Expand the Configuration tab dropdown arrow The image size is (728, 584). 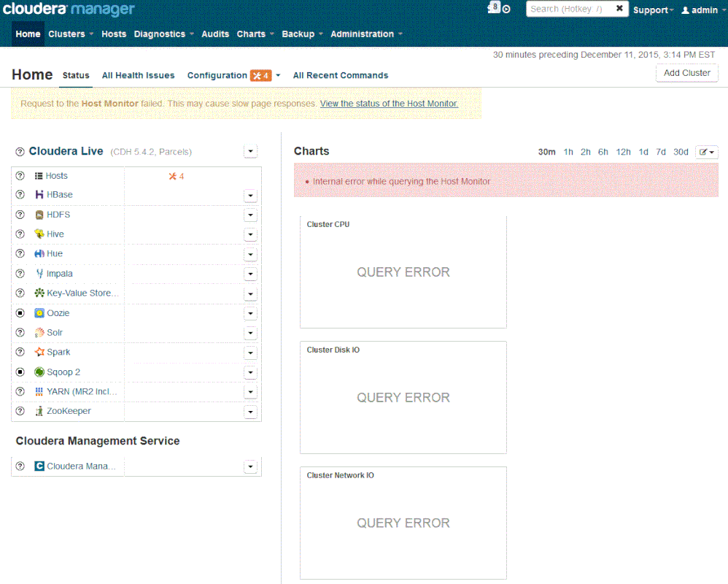pyautogui.click(x=278, y=75)
